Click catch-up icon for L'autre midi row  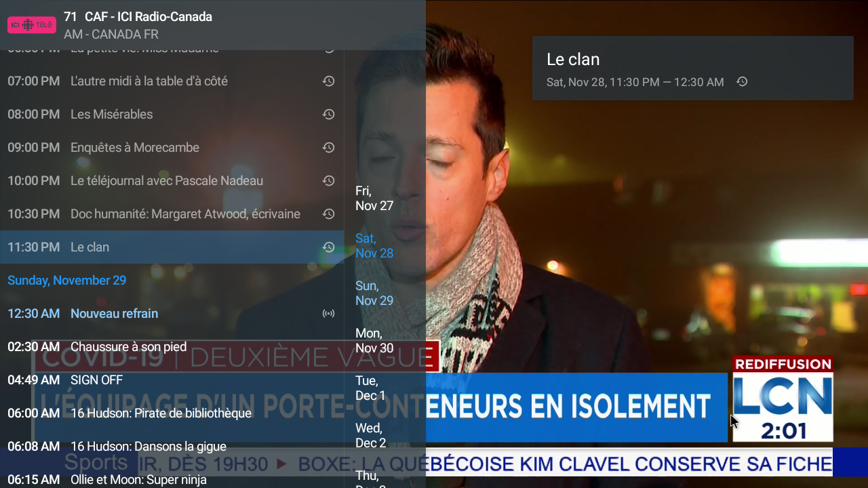(328, 81)
